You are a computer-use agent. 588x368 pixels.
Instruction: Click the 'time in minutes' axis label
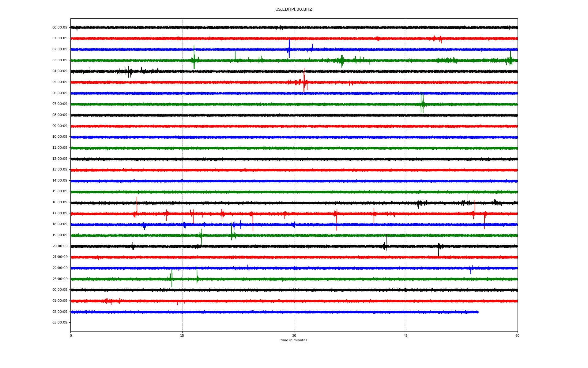[x=293, y=340]
